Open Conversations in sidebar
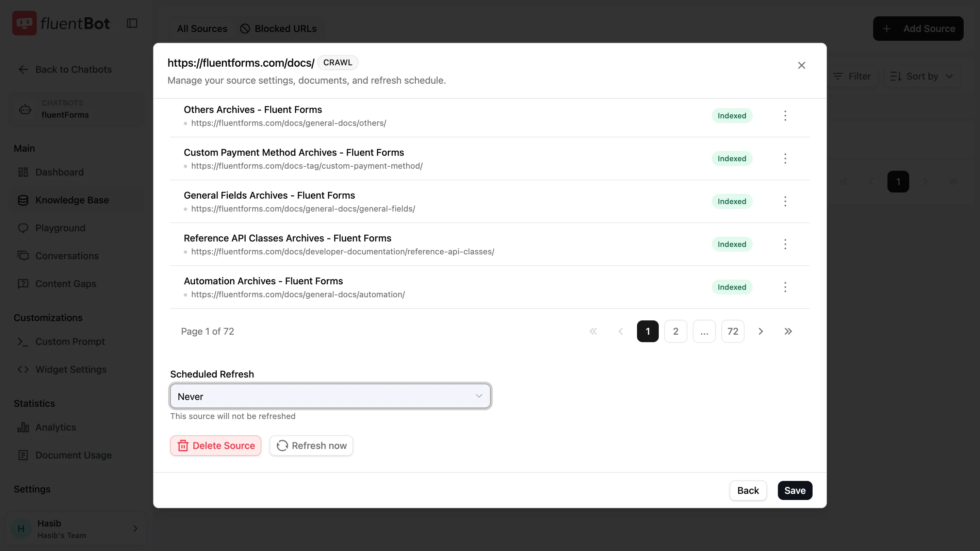The height and width of the screenshot is (551, 980). coord(76,256)
